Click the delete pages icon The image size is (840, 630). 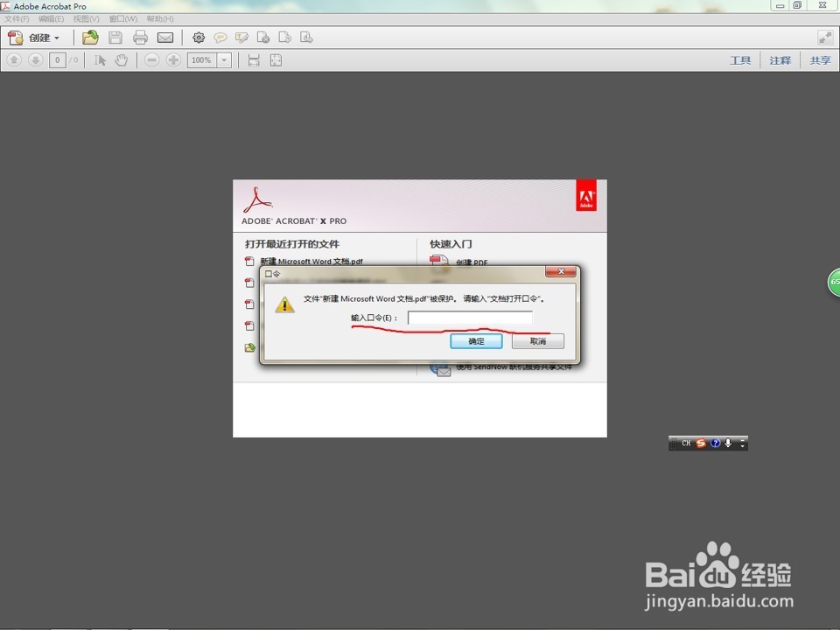point(263,38)
